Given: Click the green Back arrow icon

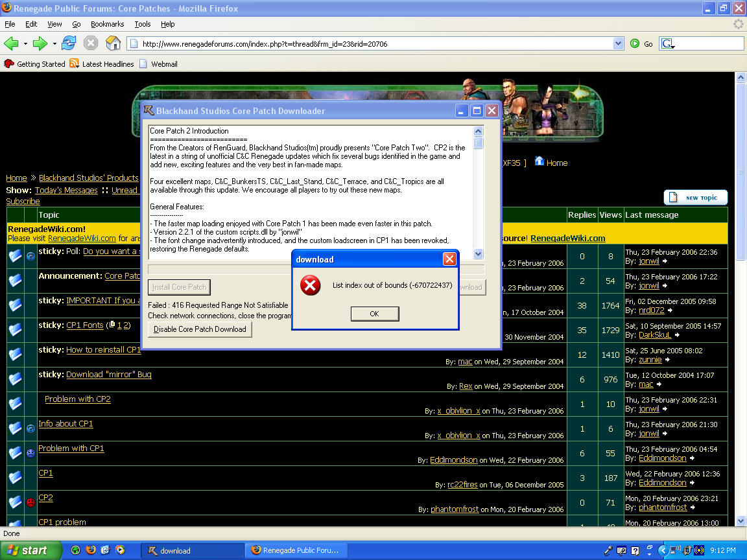Looking at the screenshot, I should tap(11, 43).
